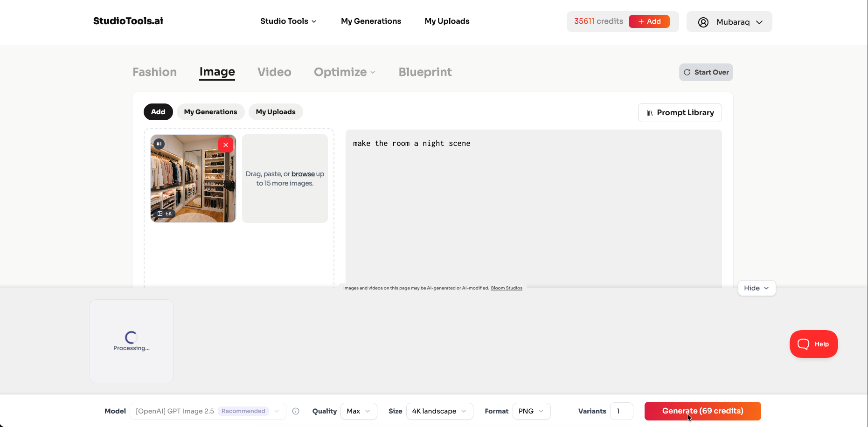Image resolution: width=868 pixels, height=427 pixels.
Task: Expand the Studio Tools menu
Action: [x=288, y=21]
